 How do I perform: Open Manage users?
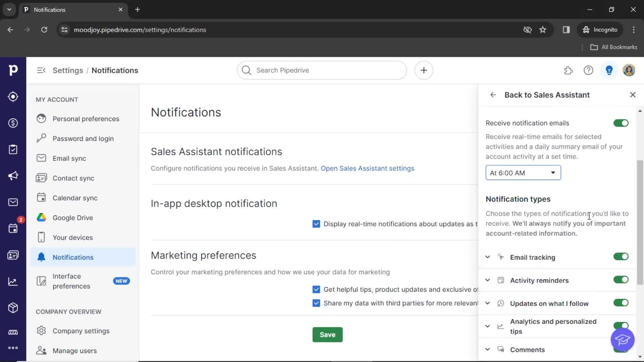point(83,351)
